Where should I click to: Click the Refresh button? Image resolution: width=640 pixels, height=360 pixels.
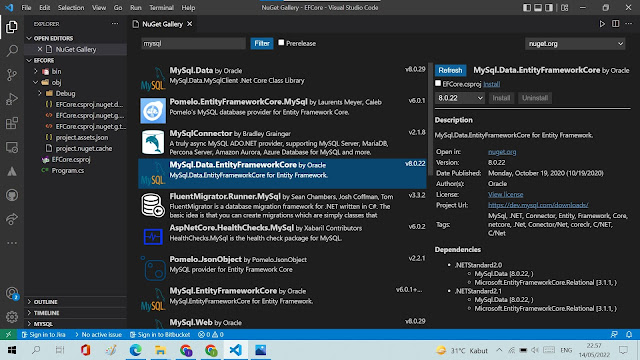450,71
